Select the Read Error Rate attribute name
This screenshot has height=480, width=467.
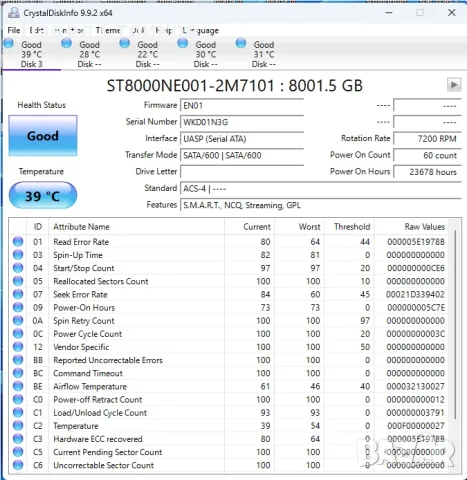(x=81, y=242)
